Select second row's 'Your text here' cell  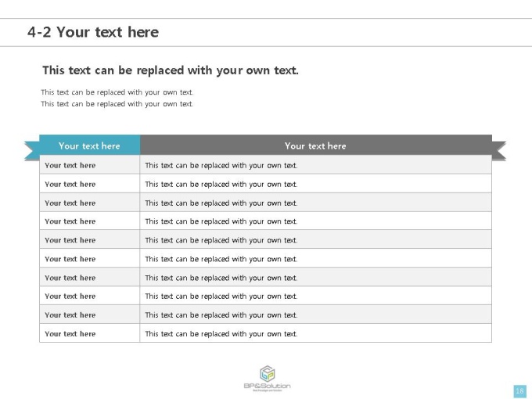(89, 184)
